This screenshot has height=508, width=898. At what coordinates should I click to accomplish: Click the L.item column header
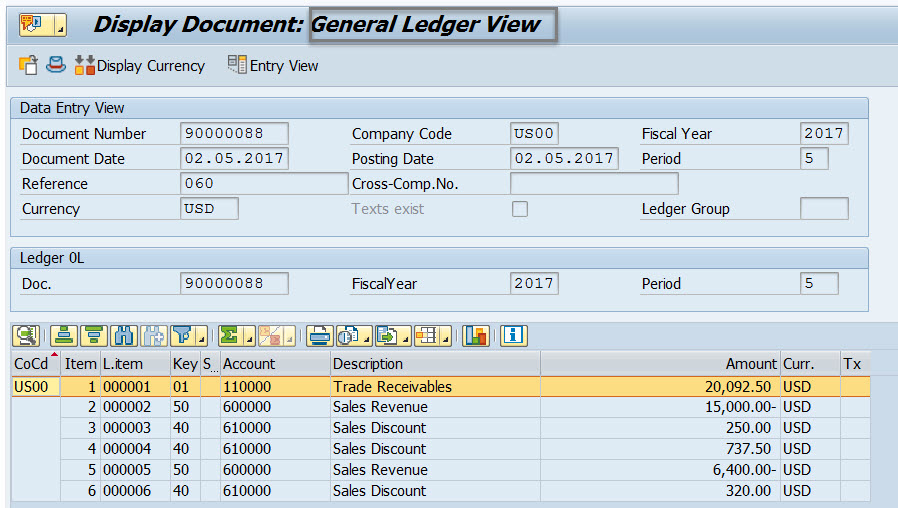coord(135,364)
